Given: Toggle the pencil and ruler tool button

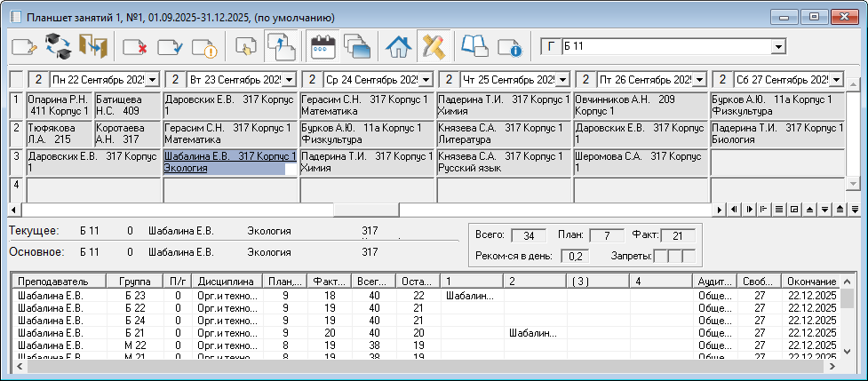Looking at the screenshot, I should 432,46.
